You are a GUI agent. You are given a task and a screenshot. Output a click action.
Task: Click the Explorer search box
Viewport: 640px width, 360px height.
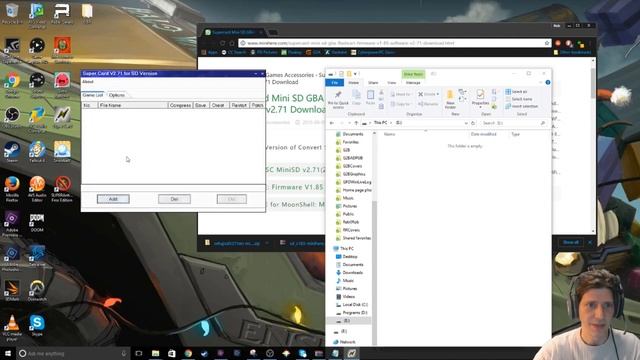513,123
